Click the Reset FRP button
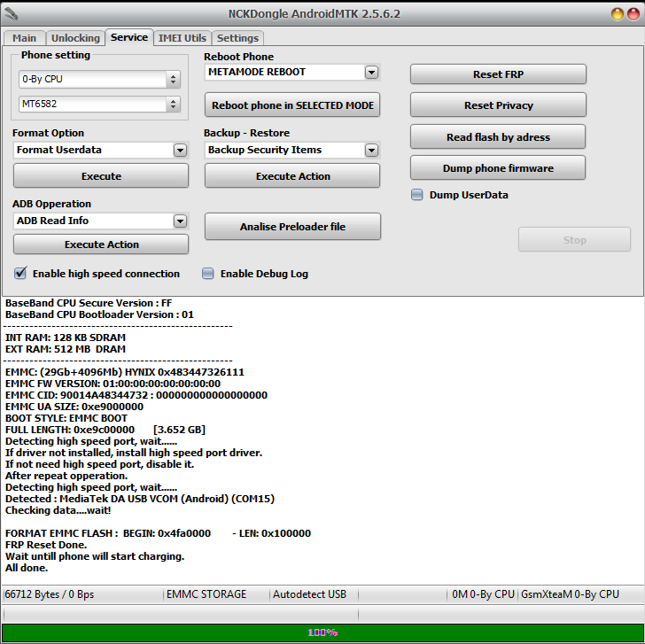645x644 pixels. pyautogui.click(x=498, y=74)
